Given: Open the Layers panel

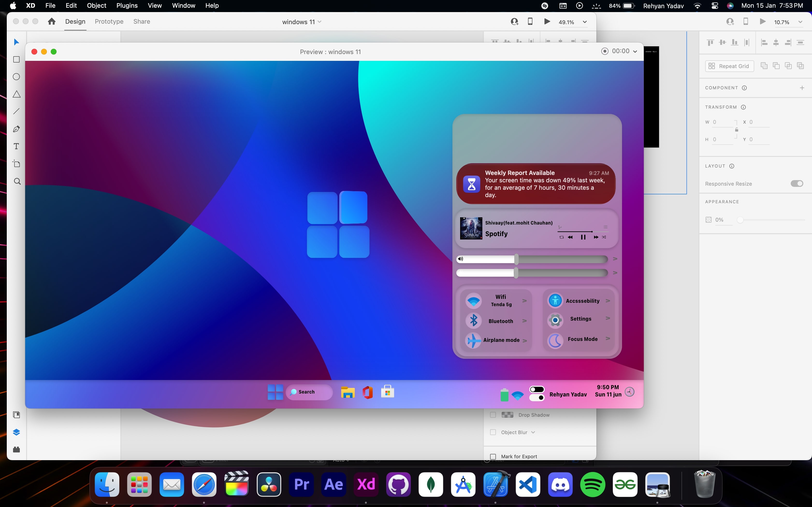Looking at the screenshot, I should (x=16, y=432).
